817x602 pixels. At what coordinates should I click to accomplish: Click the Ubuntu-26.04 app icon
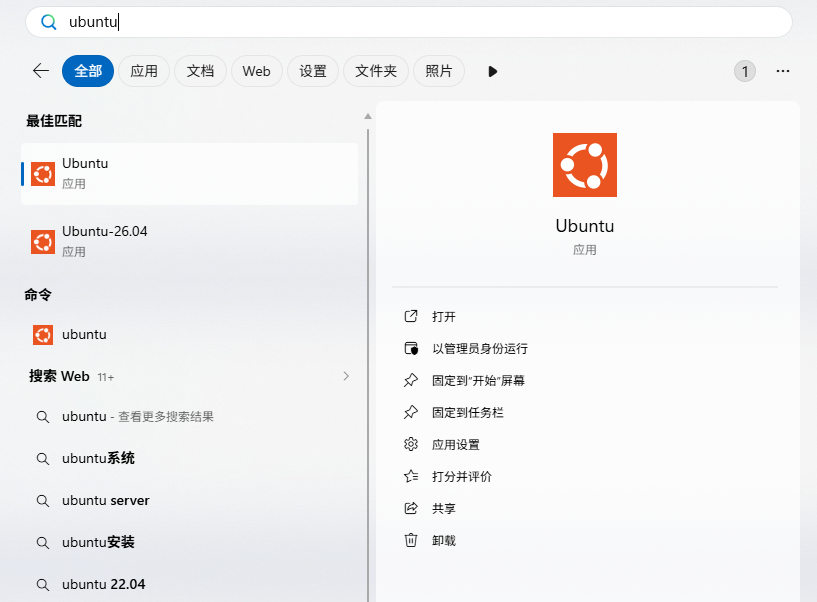click(43, 242)
